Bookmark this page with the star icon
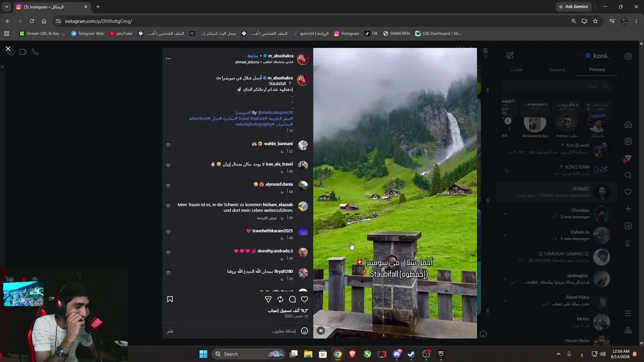 (595, 21)
